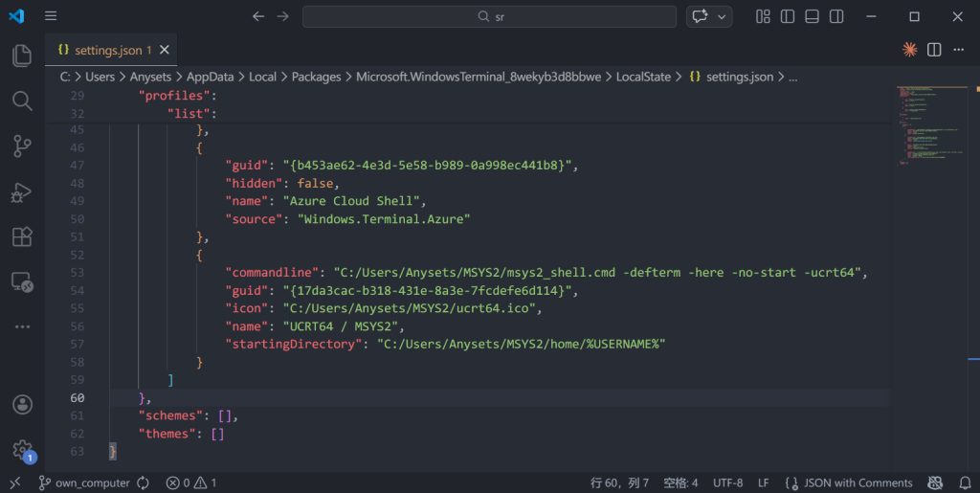Select the UTF-8 encoding picker
Image resolution: width=980 pixels, height=493 pixels.
point(727,483)
